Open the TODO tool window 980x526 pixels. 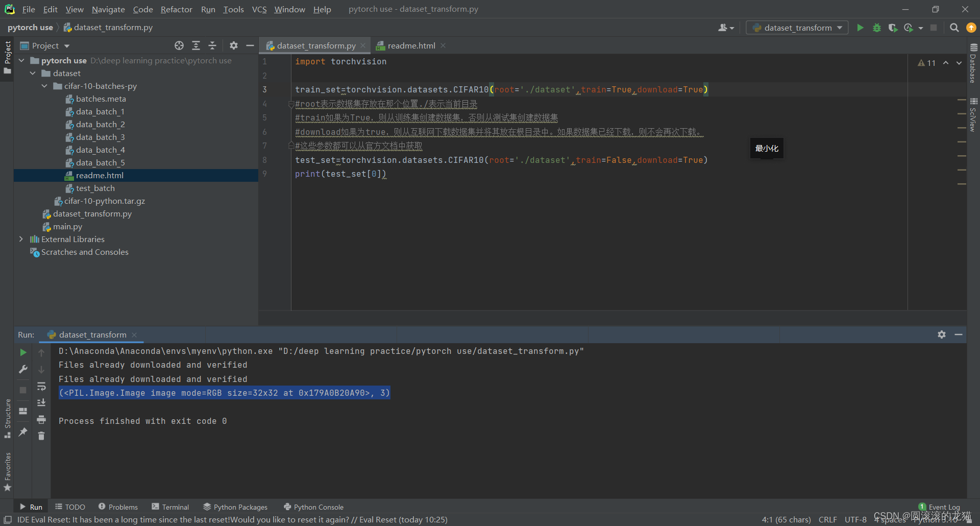point(70,507)
